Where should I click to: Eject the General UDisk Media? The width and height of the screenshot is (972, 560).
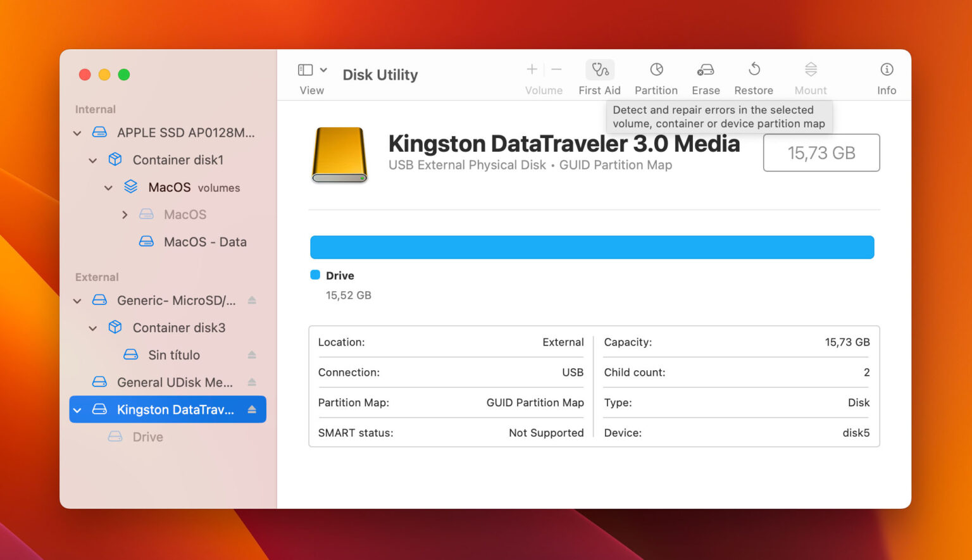click(252, 382)
